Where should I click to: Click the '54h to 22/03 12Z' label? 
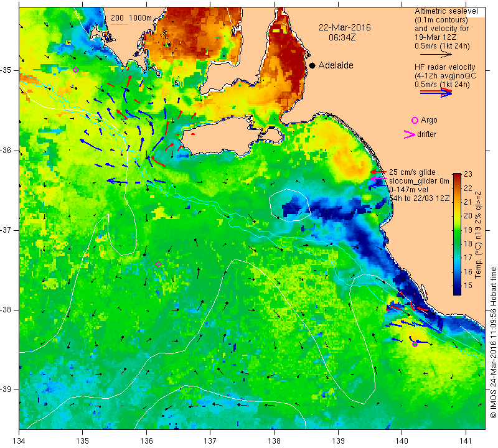(x=419, y=198)
